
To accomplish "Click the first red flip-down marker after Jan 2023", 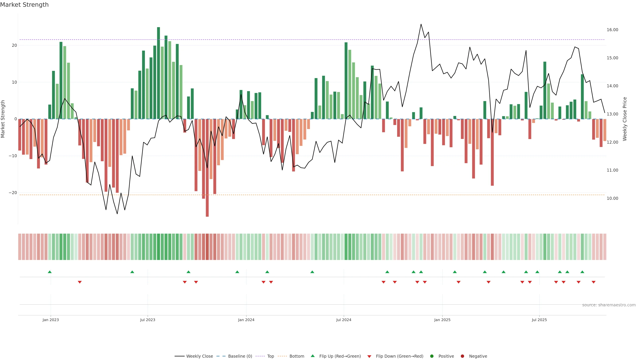I will point(80,282).
